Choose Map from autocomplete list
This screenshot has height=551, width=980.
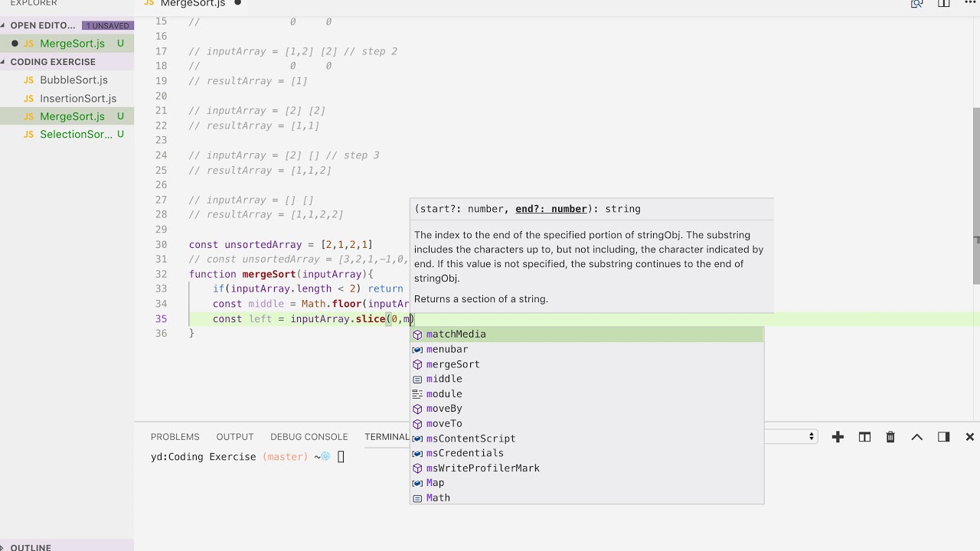[x=586, y=483]
